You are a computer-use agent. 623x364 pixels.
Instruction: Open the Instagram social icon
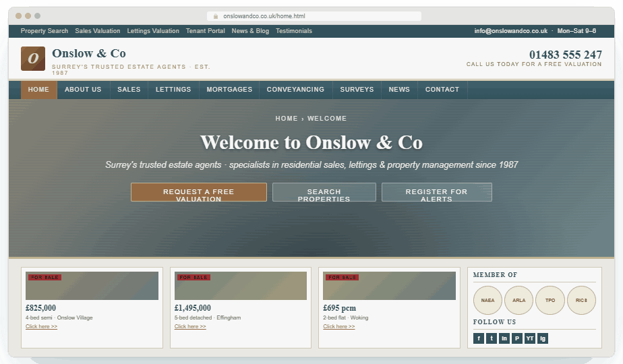[x=542, y=338]
